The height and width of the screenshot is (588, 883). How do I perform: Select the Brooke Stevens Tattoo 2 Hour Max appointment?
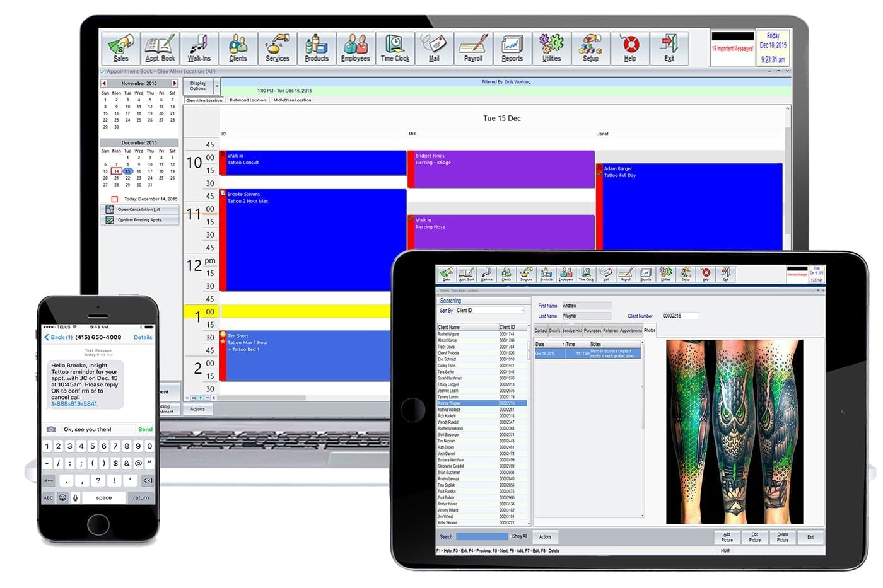click(313, 239)
